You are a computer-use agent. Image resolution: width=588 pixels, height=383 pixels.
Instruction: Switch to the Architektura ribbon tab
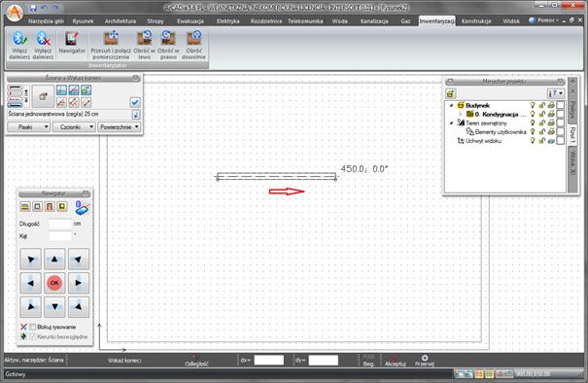coord(121,21)
